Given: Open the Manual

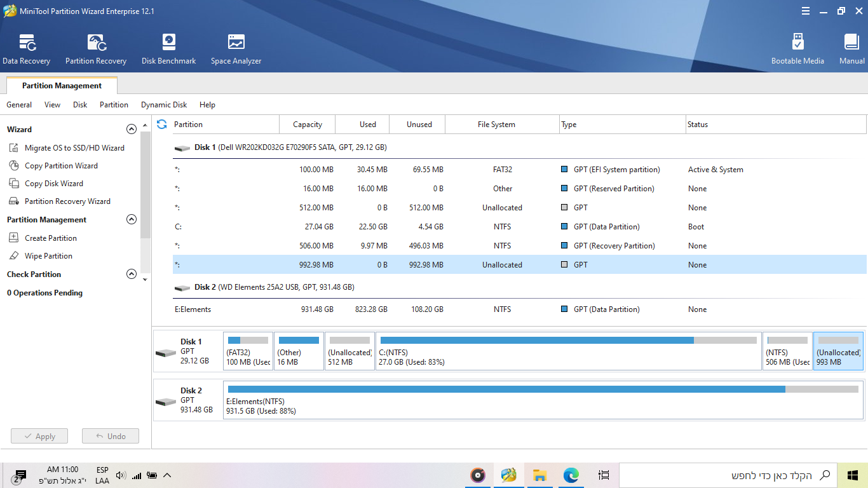Looking at the screenshot, I should pyautogui.click(x=851, y=50).
